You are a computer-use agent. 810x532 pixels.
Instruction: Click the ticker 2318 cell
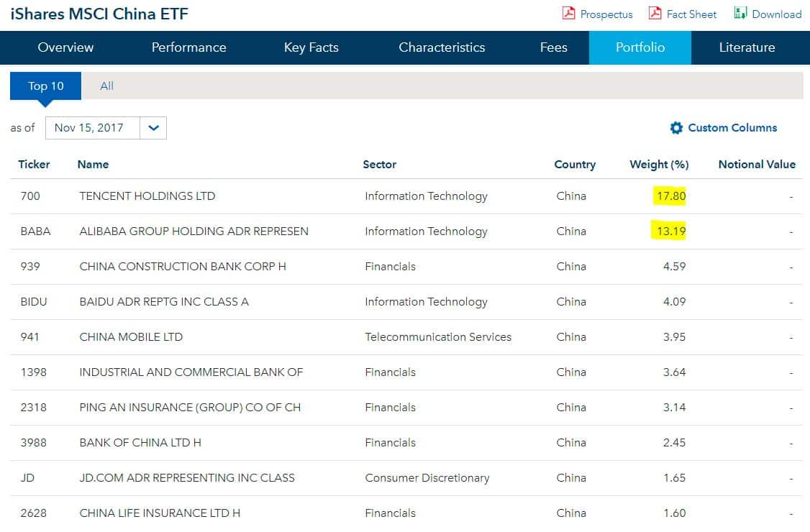coord(34,408)
